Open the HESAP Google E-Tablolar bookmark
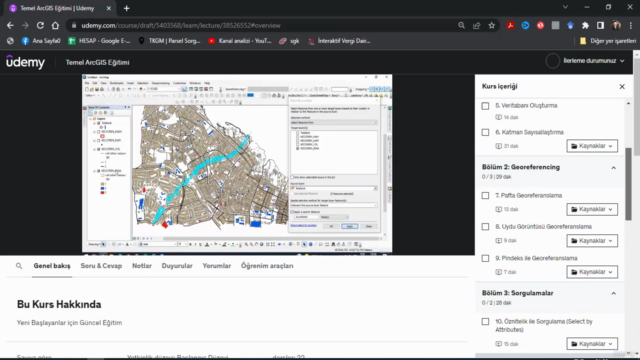This screenshot has width=640, height=360. point(99,41)
